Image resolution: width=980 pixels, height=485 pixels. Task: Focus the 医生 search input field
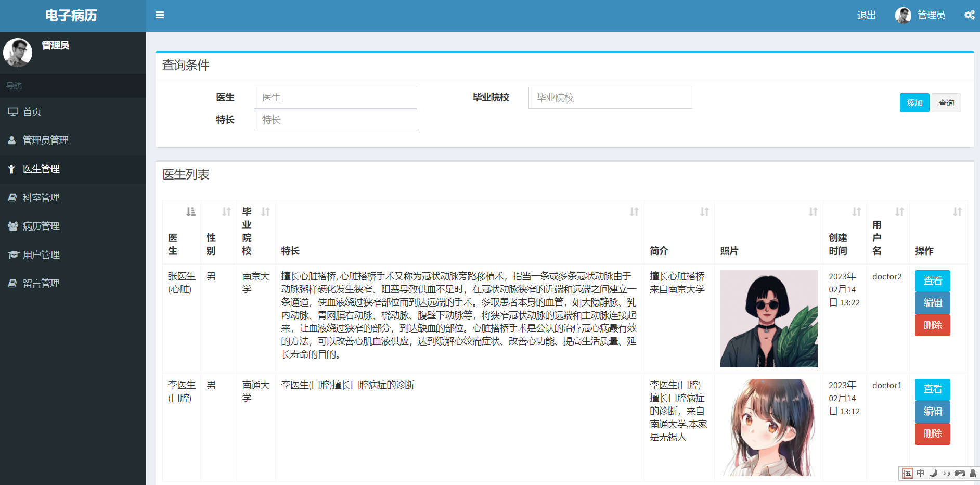click(x=336, y=98)
